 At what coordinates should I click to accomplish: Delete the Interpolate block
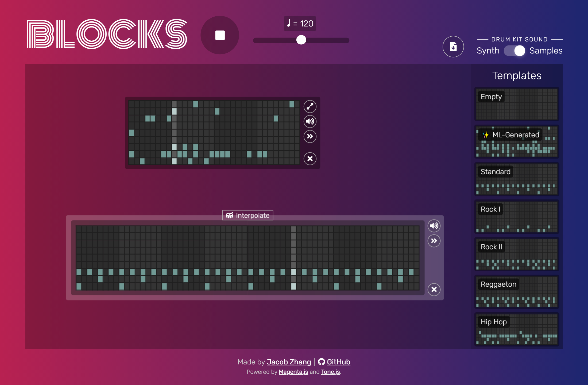(x=434, y=289)
